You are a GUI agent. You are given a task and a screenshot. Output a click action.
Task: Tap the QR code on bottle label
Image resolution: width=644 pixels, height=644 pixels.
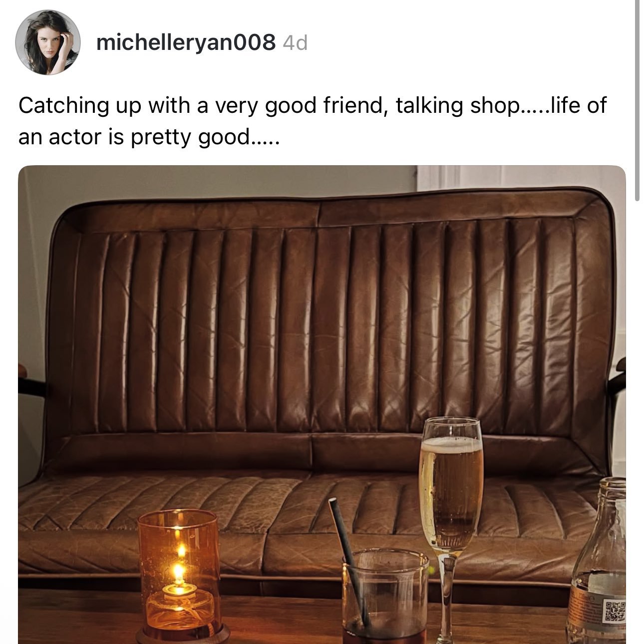[615, 612]
